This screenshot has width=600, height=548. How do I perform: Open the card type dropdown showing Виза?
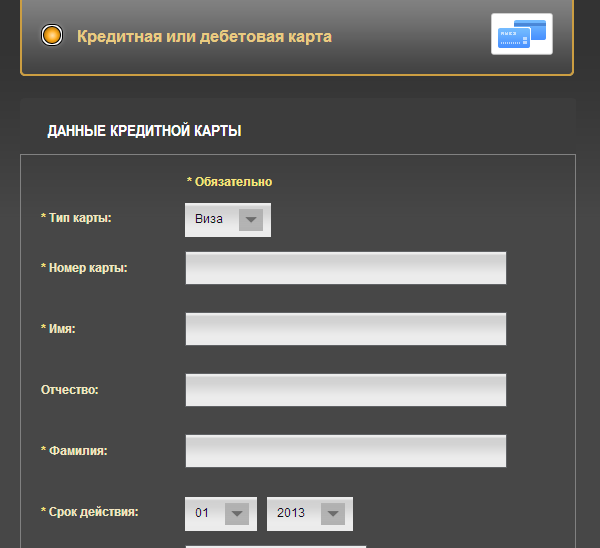point(228,220)
